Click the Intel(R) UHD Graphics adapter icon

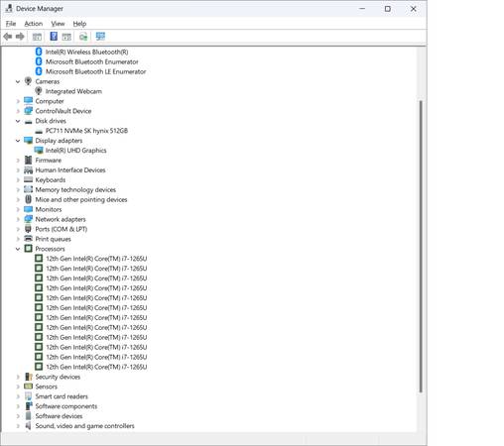click(39, 151)
